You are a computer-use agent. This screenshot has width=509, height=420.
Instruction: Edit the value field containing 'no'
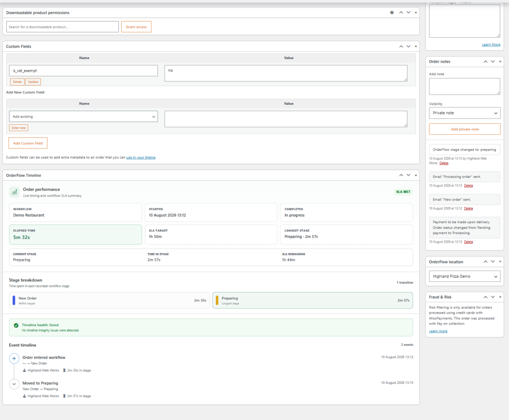(286, 74)
